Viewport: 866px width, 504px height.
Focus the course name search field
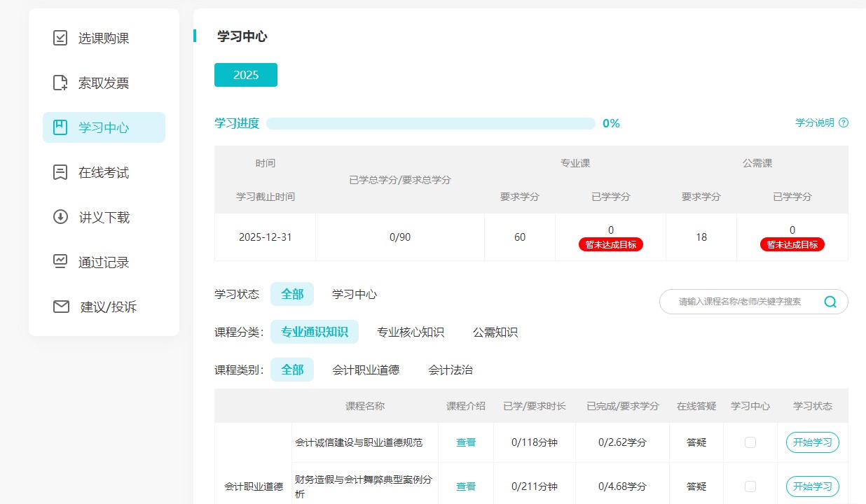point(739,302)
